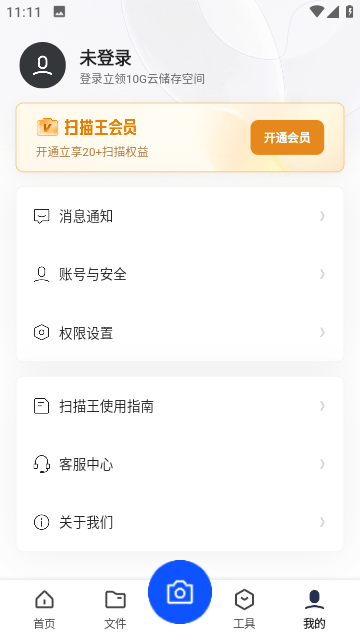This screenshot has width=360, height=640.
Task: Tap the 客服中心 headset icon
Action: [41, 464]
